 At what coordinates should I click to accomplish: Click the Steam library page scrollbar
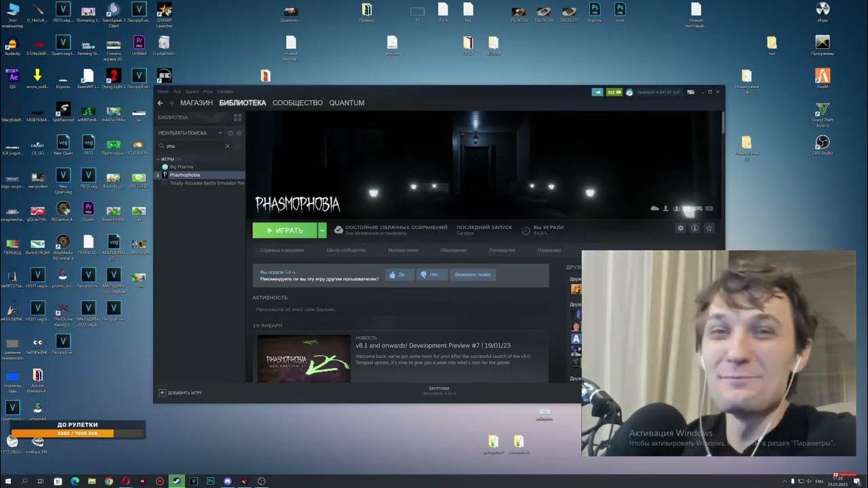(723, 122)
